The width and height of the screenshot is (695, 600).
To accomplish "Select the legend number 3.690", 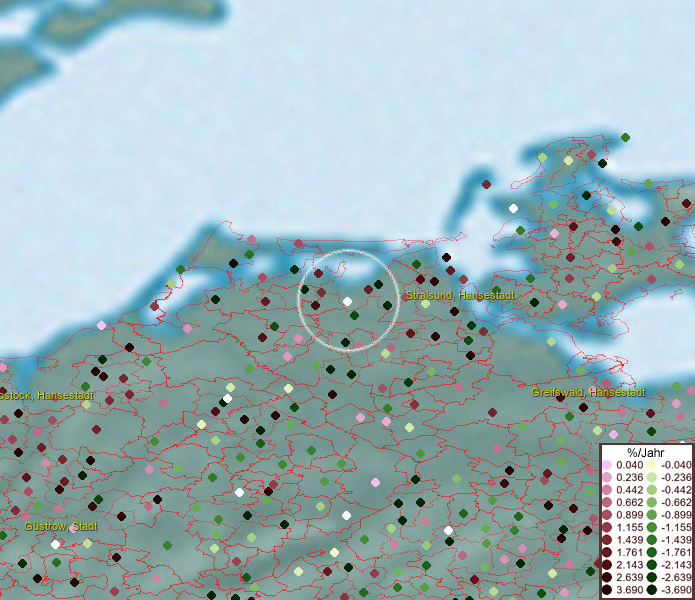I will tap(629, 590).
